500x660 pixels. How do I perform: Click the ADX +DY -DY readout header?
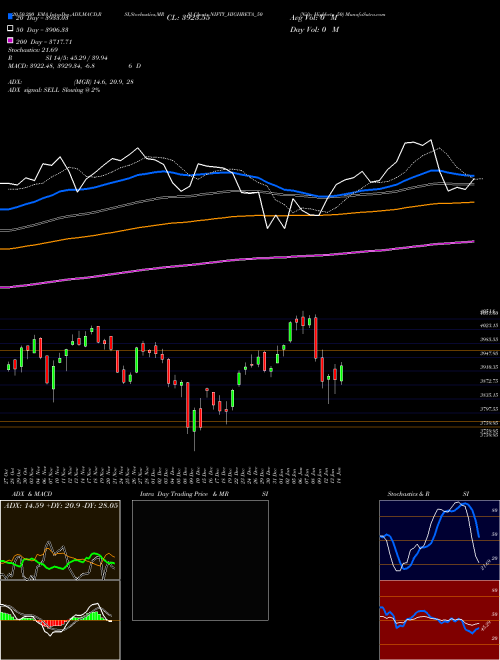click(61, 505)
